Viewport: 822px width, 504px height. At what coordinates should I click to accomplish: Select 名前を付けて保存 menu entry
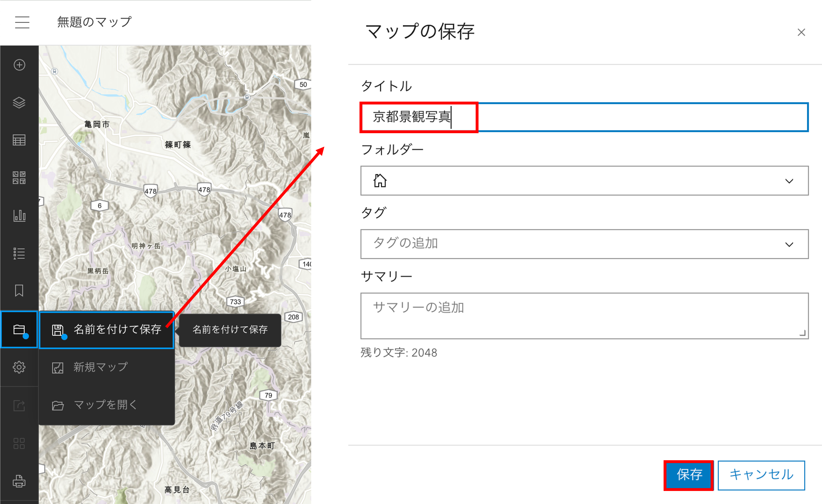tap(107, 330)
